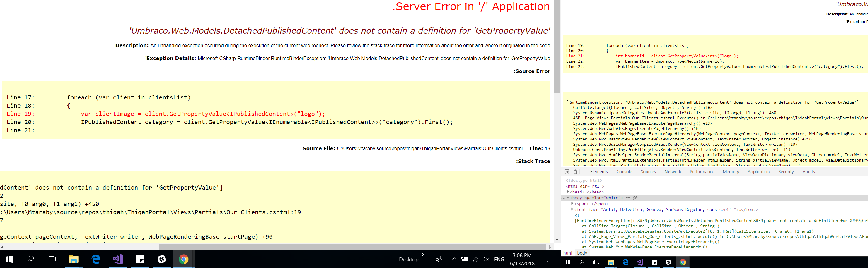Open the 3:08 PM clock and calendar
Viewport: 868px width, 268px height.
tap(522, 259)
